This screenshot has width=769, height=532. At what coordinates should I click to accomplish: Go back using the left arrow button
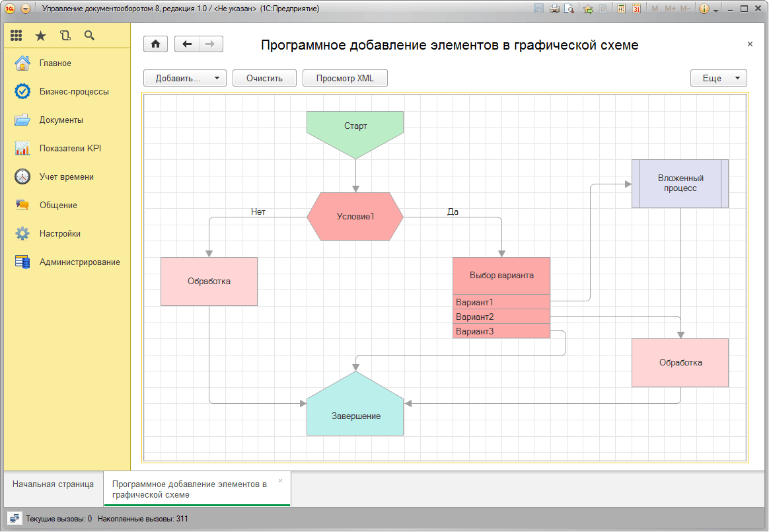click(187, 44)
